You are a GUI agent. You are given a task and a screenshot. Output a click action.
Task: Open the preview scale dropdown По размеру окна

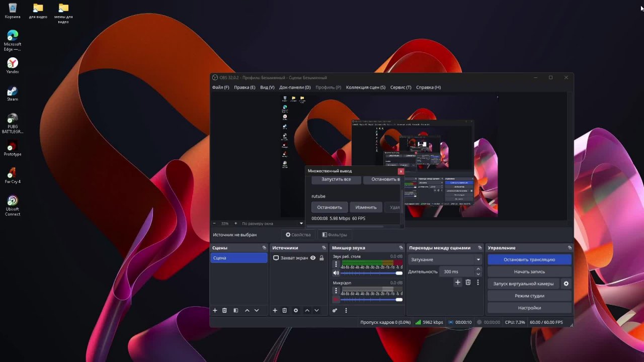[272, 224]
